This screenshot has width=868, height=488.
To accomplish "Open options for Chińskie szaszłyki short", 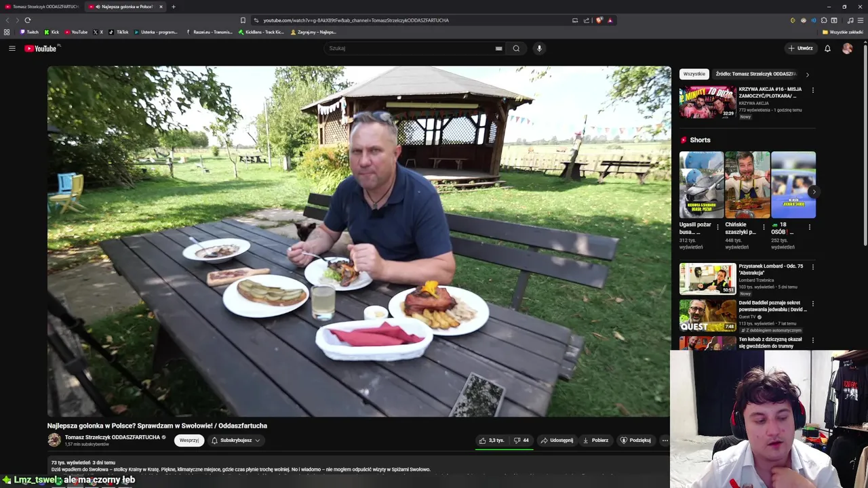I will pos(764,227).
